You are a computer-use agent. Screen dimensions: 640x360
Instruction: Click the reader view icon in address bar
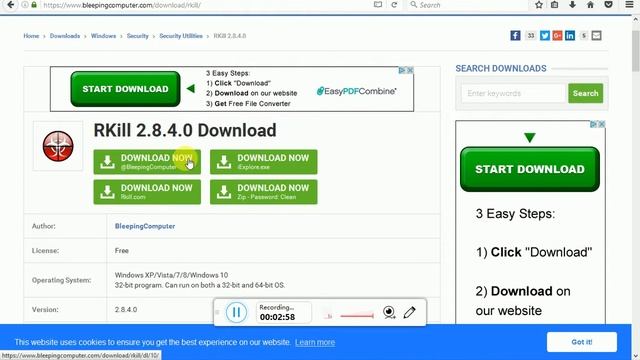click(x=378, y=5)
